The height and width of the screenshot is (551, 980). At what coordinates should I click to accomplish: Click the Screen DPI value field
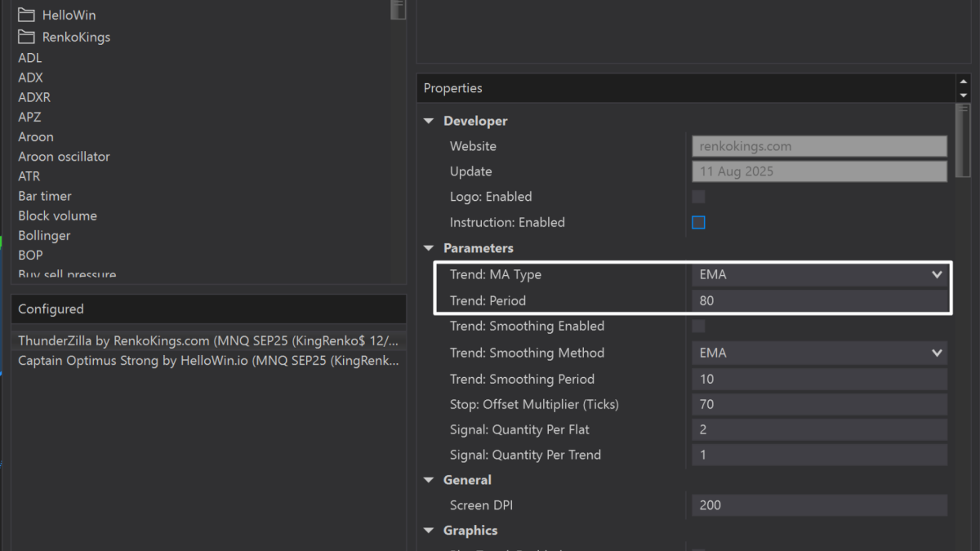819,505
